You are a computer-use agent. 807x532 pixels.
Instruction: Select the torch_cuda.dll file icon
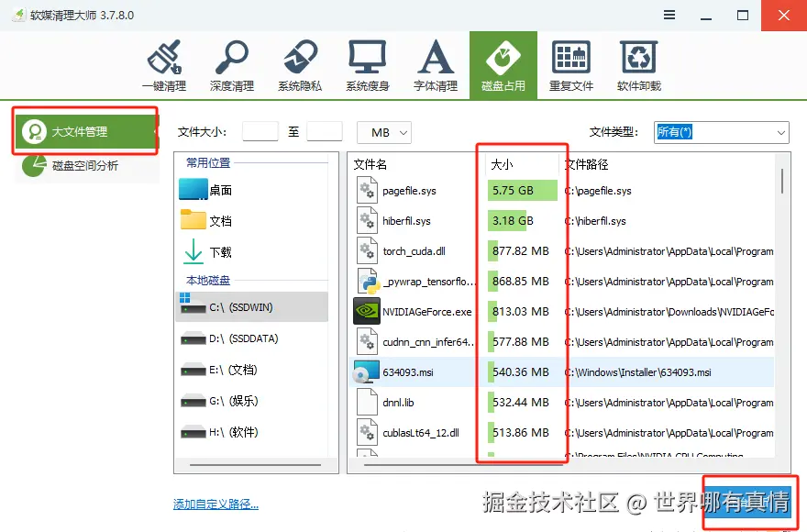(x=367, y=250)
